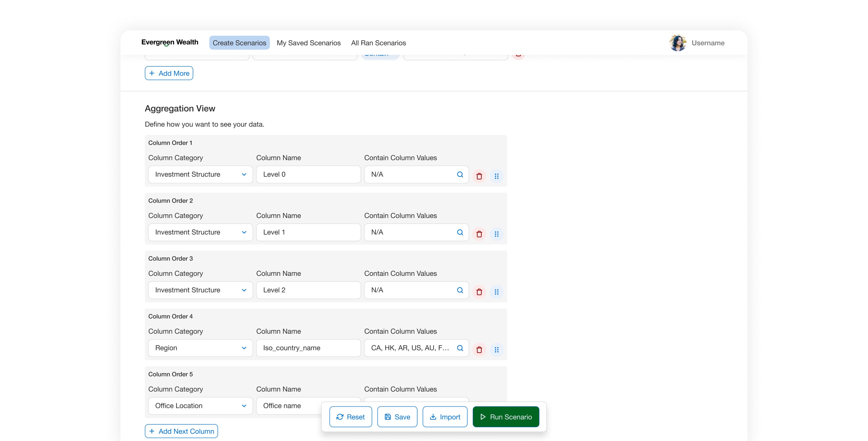The height and width of the screenshot is (441, 868).
Task: Click drag handle of Column Order 1
Action: coord(496,176)
